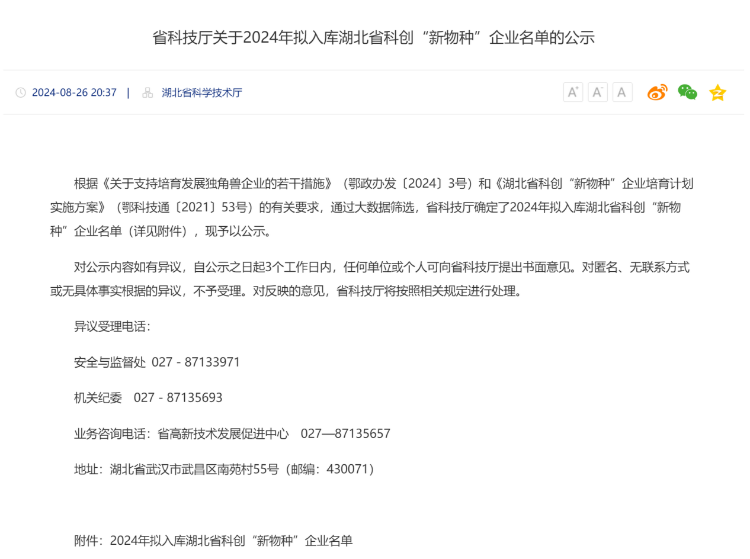Click the organization icon before 湖北省科学技术厅

click(148, 93)
